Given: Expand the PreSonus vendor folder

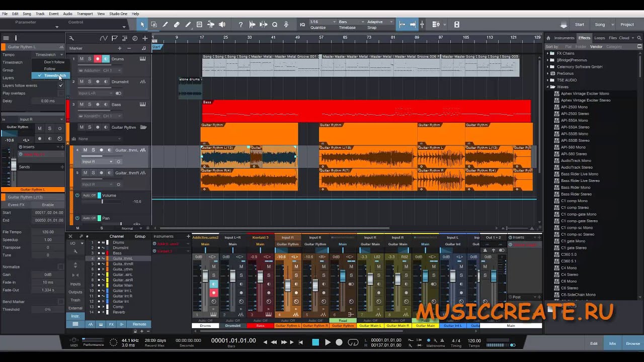Looking at the screenshot, I should 548,73.
